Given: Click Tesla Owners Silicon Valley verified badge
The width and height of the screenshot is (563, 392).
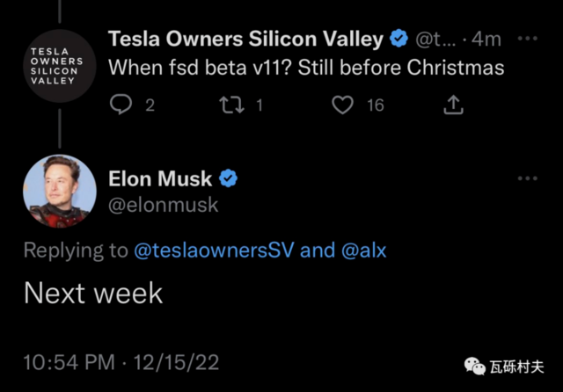Looking at the screenshot, I should pyautogui.click(x=398, y=40).
